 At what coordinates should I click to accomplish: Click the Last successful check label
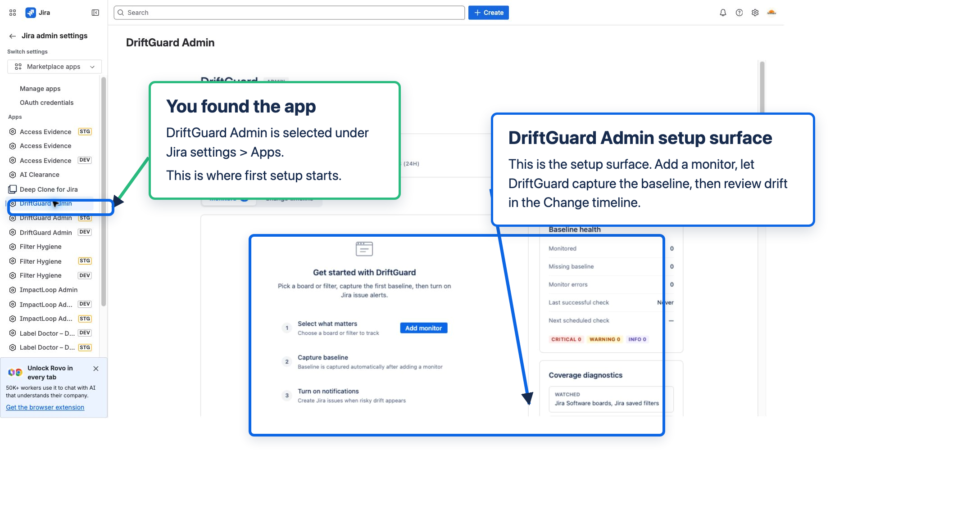pyautogui.click(x=579, y=302)
